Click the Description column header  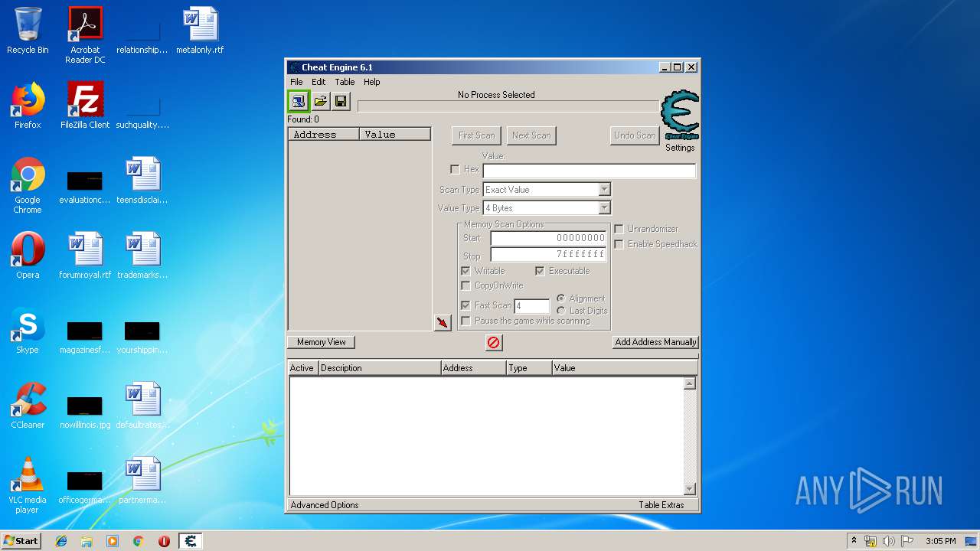(380, 368)
